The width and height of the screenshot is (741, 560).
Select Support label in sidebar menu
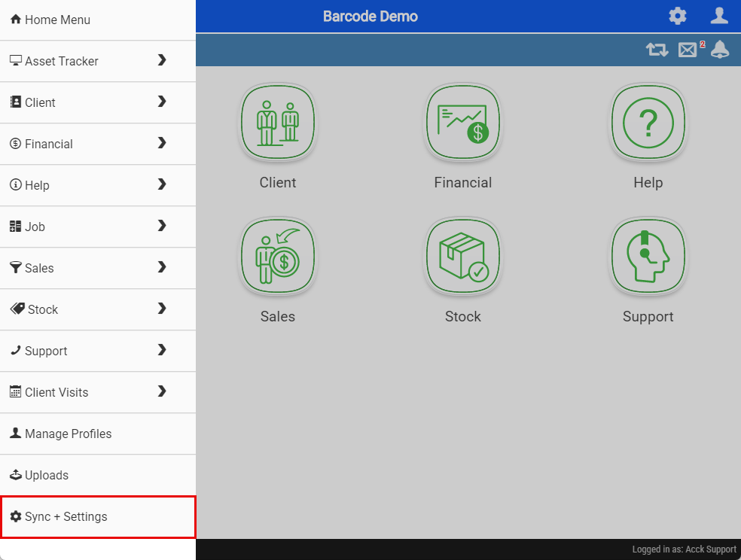click(46, 352)
